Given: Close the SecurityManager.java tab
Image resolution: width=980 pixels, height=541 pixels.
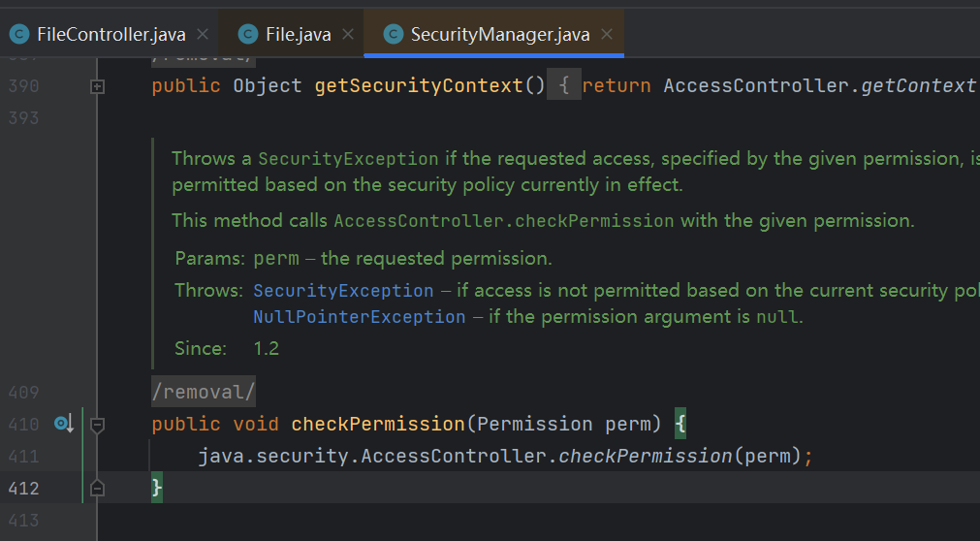Looking at the screenshot, I should coord(606,34).
